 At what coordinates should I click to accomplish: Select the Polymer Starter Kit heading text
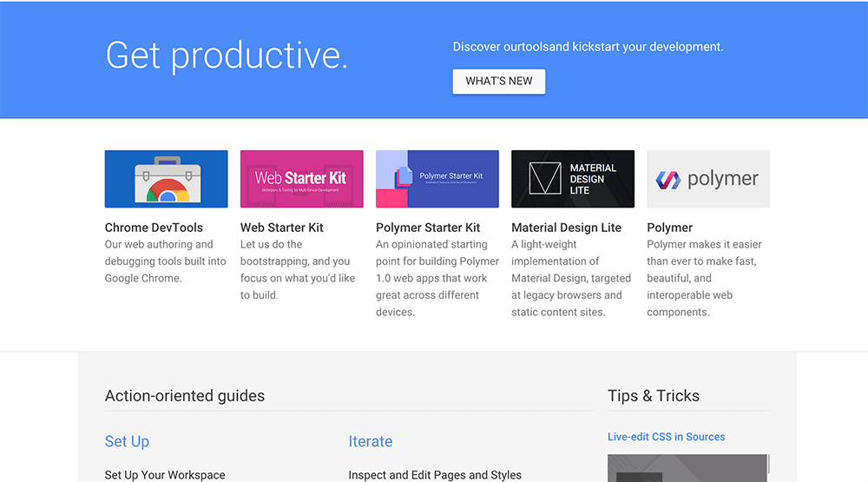[428, 228]
